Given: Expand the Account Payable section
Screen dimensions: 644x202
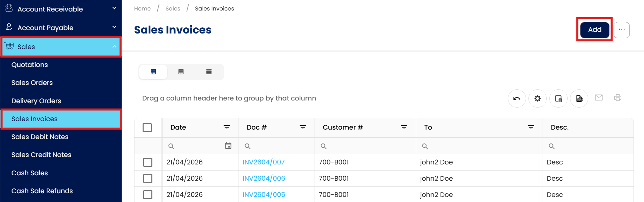Looking at the screenshot, I should (114, 27).
